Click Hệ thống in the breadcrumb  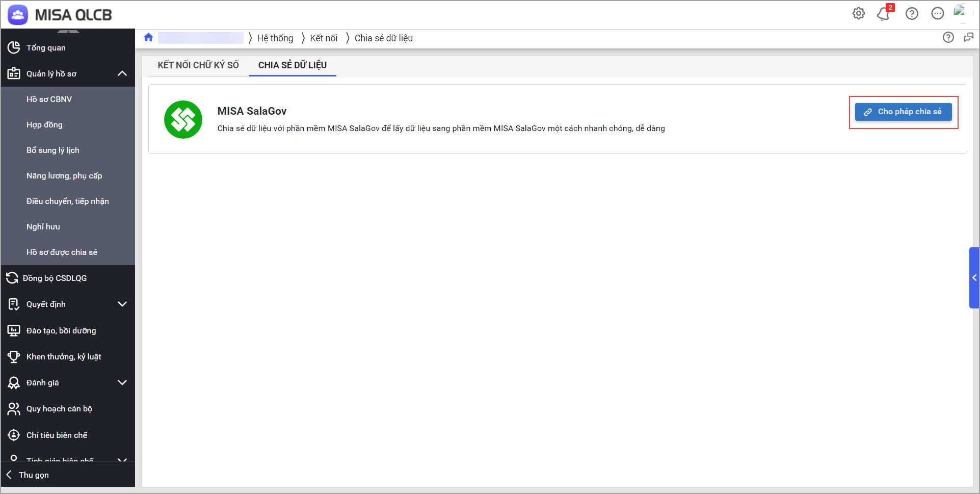(275, 38)
